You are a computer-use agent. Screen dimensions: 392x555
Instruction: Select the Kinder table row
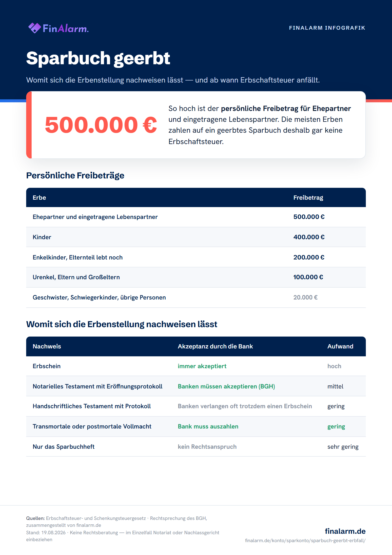196,237
